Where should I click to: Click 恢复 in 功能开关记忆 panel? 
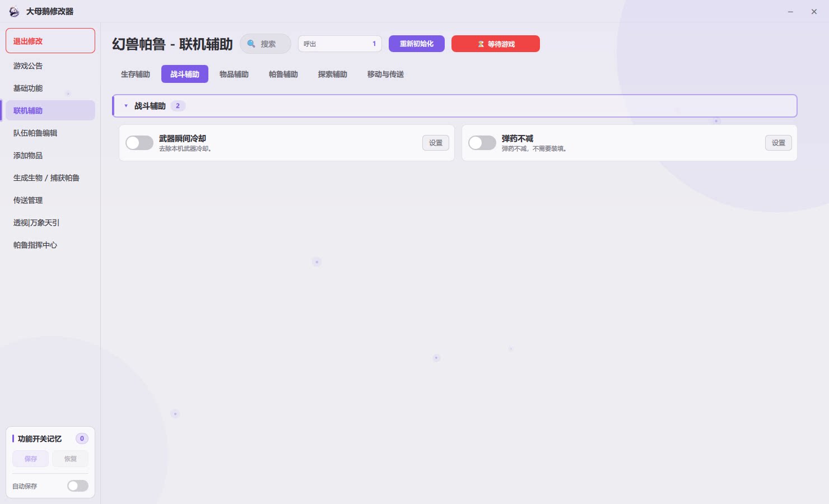[x=71, y=459]
